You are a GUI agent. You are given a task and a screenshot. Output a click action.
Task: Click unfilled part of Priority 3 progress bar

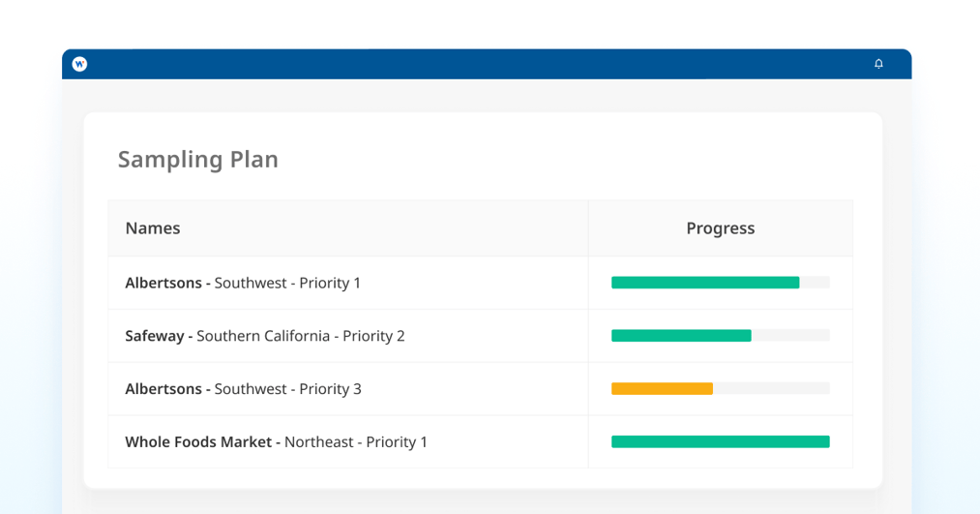point(771,389)
